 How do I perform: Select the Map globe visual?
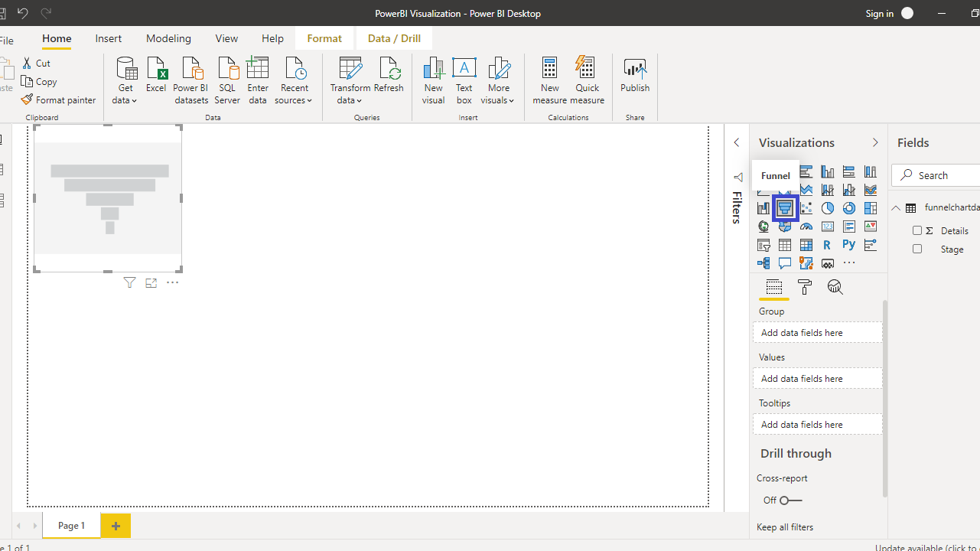click(763, 227)
